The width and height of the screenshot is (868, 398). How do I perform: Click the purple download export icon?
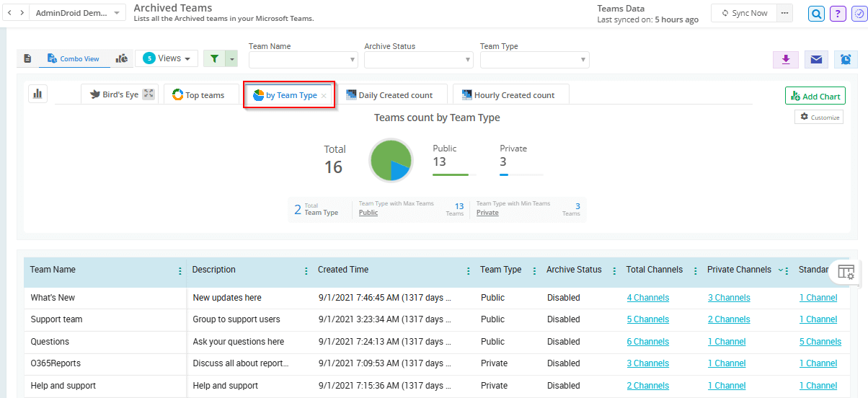785,59
